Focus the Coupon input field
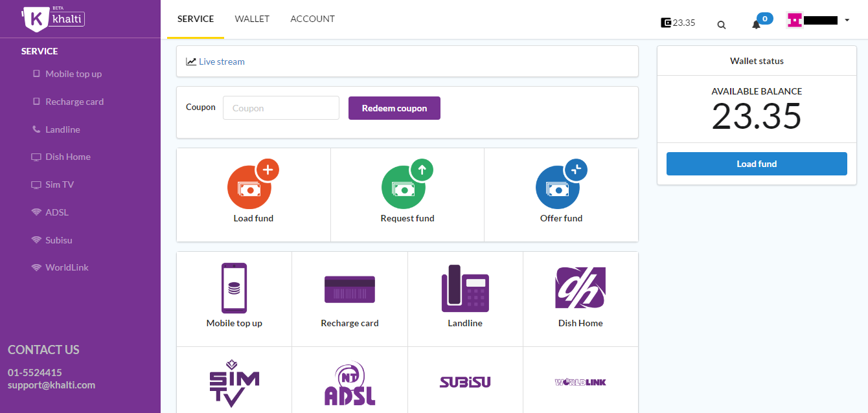This screenshot has width=868, height=413. click(281, 108)
